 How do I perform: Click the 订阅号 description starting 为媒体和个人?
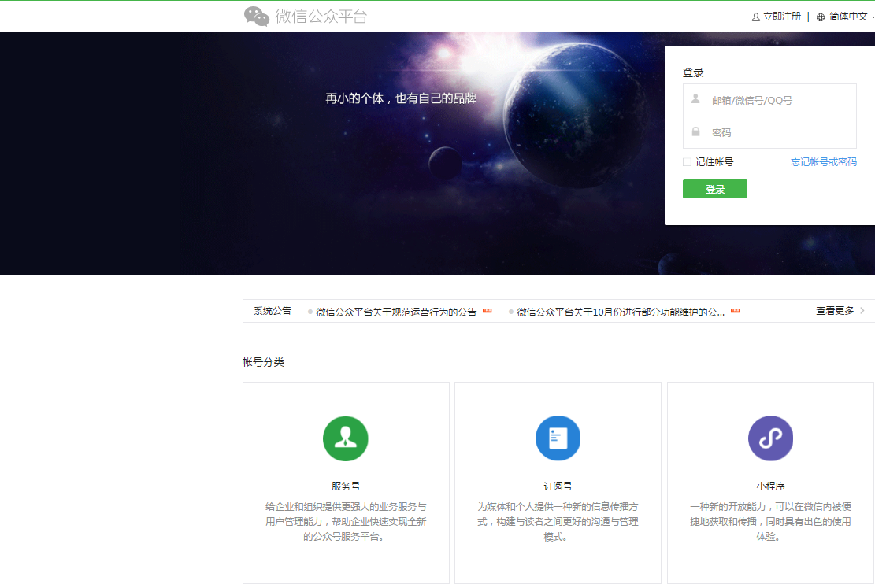pos(558,522)
